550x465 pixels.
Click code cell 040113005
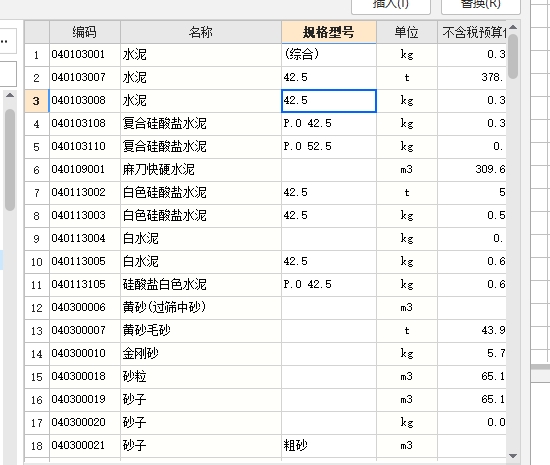pos(85,262)
